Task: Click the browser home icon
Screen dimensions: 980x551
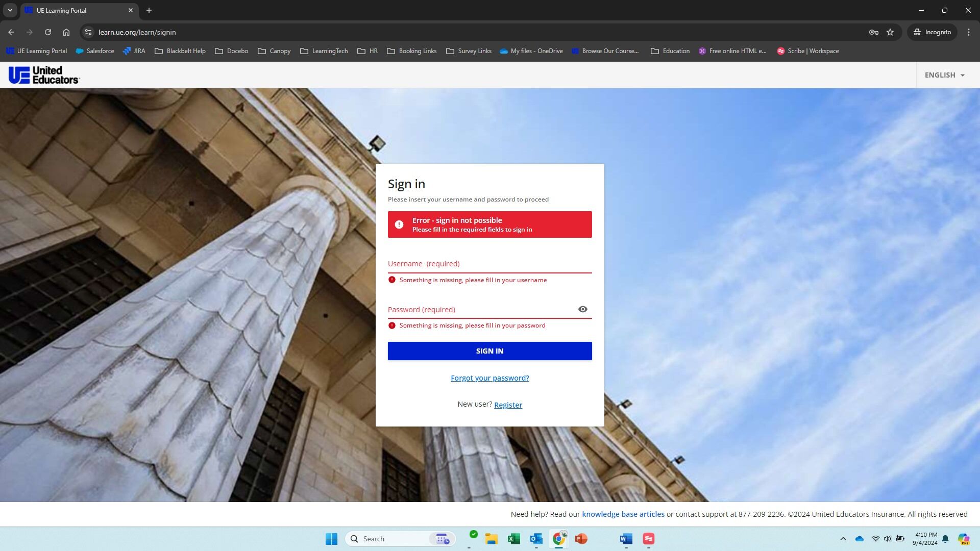Action: 66,32
